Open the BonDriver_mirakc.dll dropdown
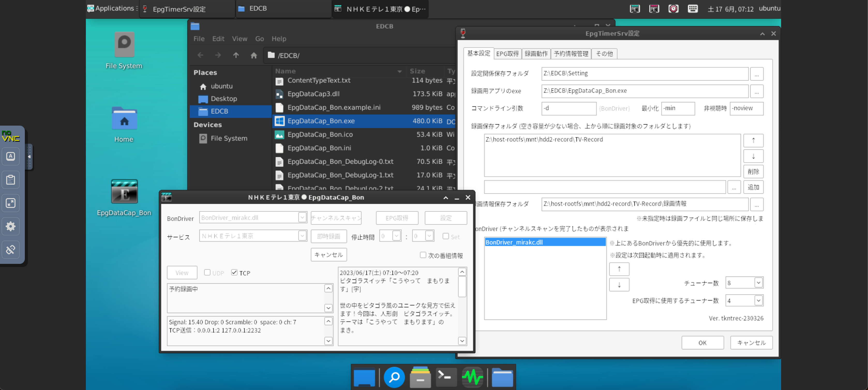Image resolution: width=868 pixels, height=390 pixels. click(302, 218)
